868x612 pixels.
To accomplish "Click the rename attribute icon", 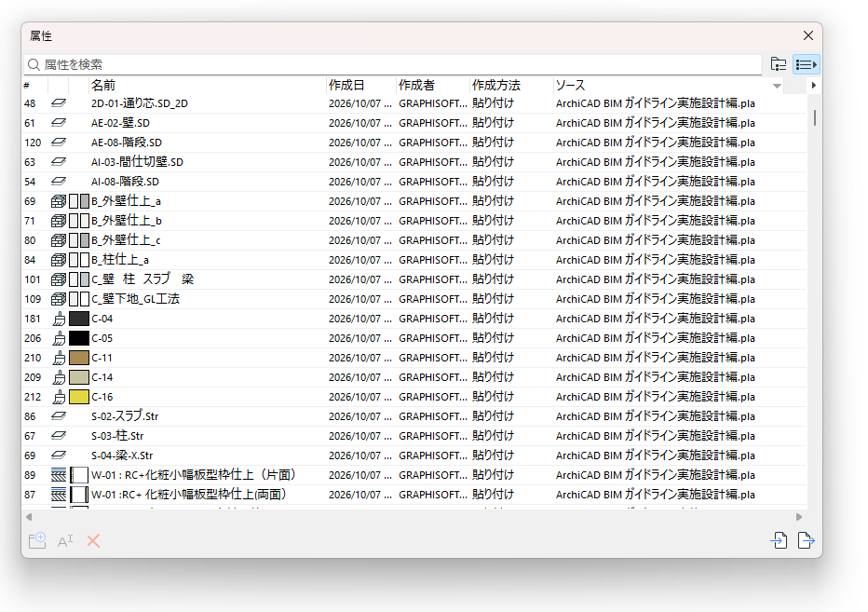I will coord(65,540).
